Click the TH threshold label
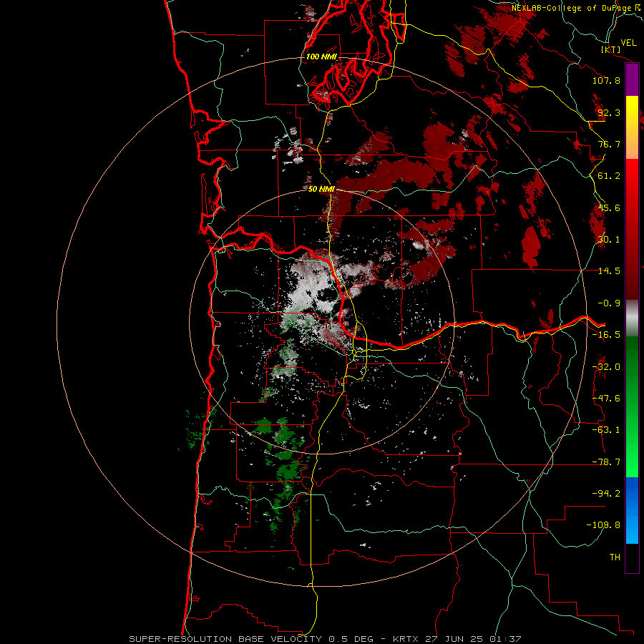 (x=615, y=557)
